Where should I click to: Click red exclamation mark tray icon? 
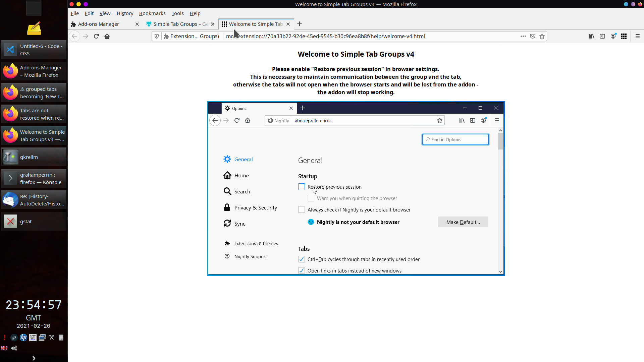(5, 338)
